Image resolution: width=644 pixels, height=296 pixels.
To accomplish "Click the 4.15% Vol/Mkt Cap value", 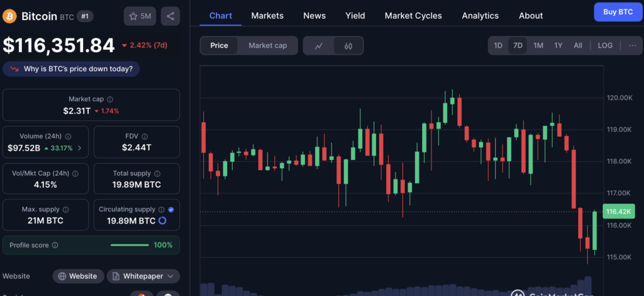I will pyautogui.click(x=45, y=185).
